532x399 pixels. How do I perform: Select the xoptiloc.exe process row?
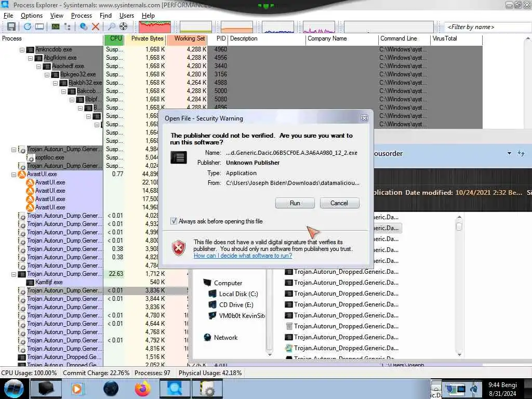click(x=50, y=157)
